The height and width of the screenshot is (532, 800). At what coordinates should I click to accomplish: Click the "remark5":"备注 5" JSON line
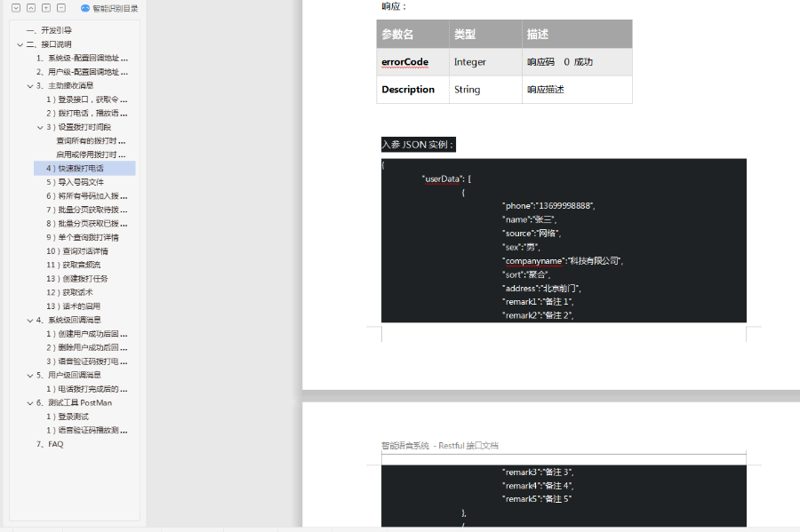(537, 499)
